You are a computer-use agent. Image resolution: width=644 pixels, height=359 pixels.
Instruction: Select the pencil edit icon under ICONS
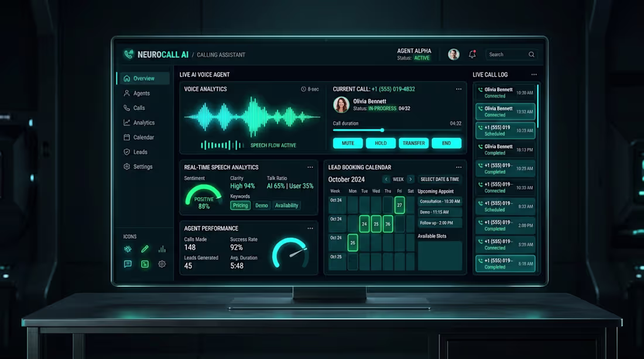145,249
